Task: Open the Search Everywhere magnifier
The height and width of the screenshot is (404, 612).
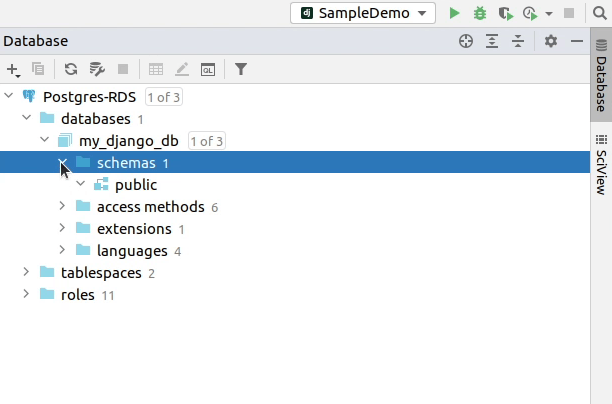Action: (x=600, y=13)
